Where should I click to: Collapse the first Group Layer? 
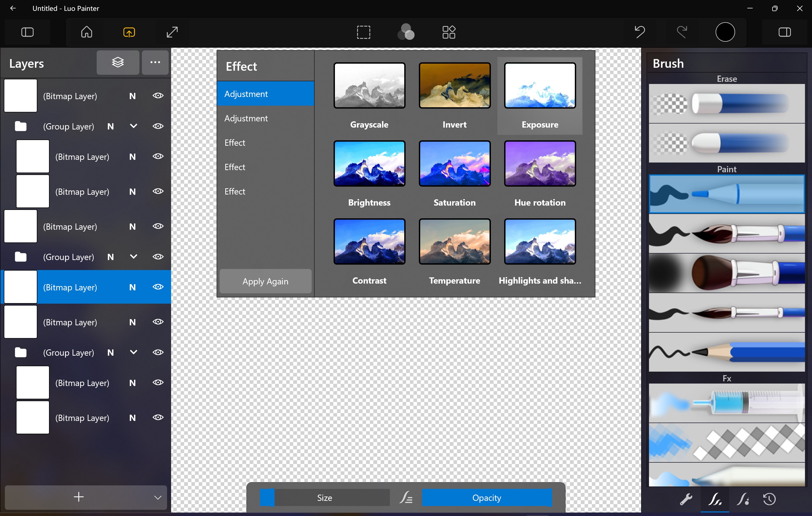coord(133,126)
